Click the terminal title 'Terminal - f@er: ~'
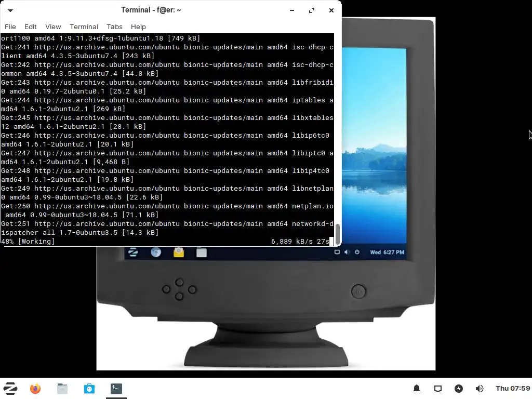Image resolution: width=532 pixels, height=399 pixels. 151,10
